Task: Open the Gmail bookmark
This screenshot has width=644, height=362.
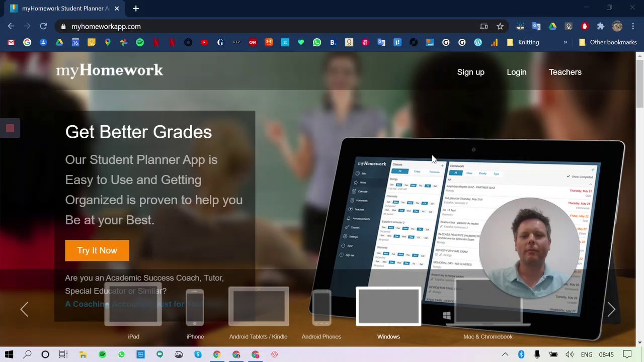Action: [11, 42]
